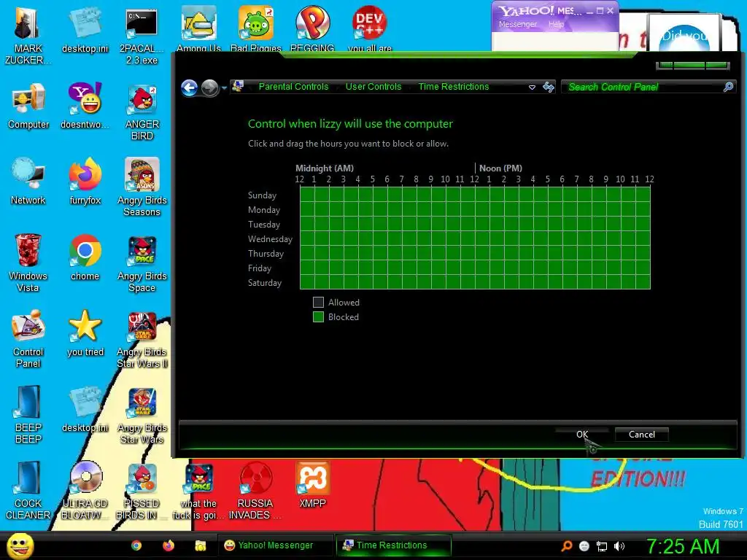Select the COCK CLEANER desktop icon
The width and height of the screenshot is (747, 560).
pyautogui.click(x=28, y=490)
